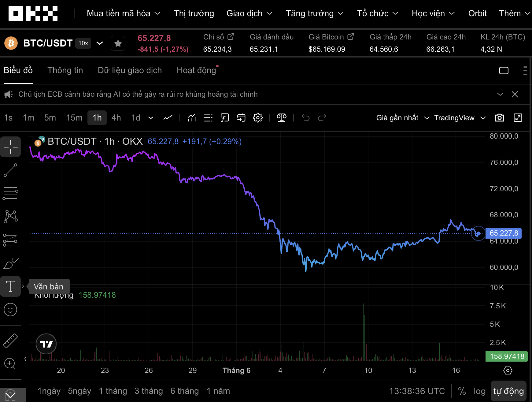Image resolution: width=532 pixels, height=402 pixels.
Task: Toggle auto scale "tự động"
Action: tap(508, 391)
